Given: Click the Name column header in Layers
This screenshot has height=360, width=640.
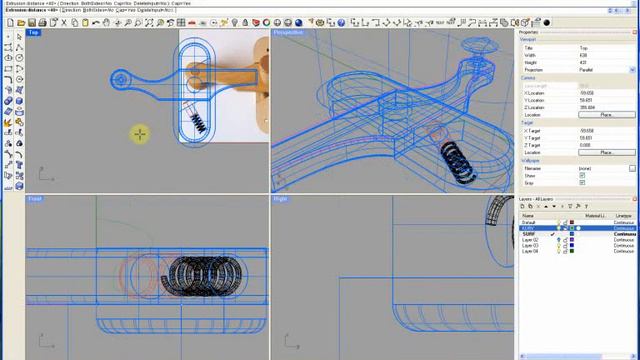Looking at the screenshot, I should coord(528,216).
